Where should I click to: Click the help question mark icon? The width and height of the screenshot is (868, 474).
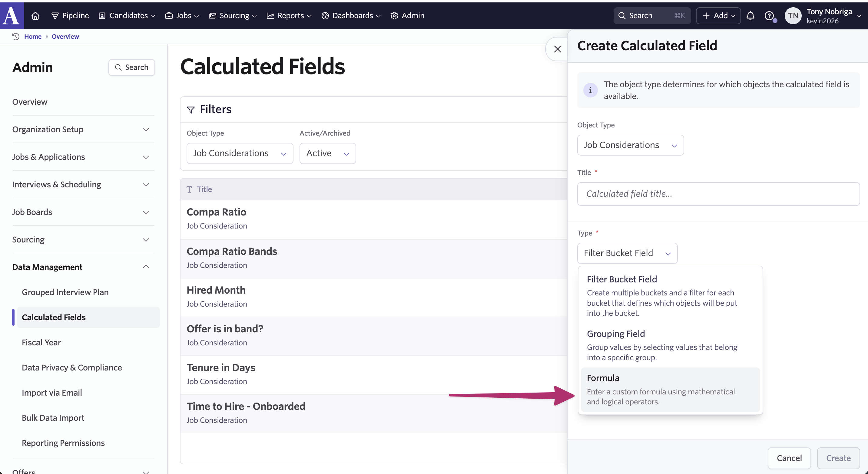click(x=769, y=15)
